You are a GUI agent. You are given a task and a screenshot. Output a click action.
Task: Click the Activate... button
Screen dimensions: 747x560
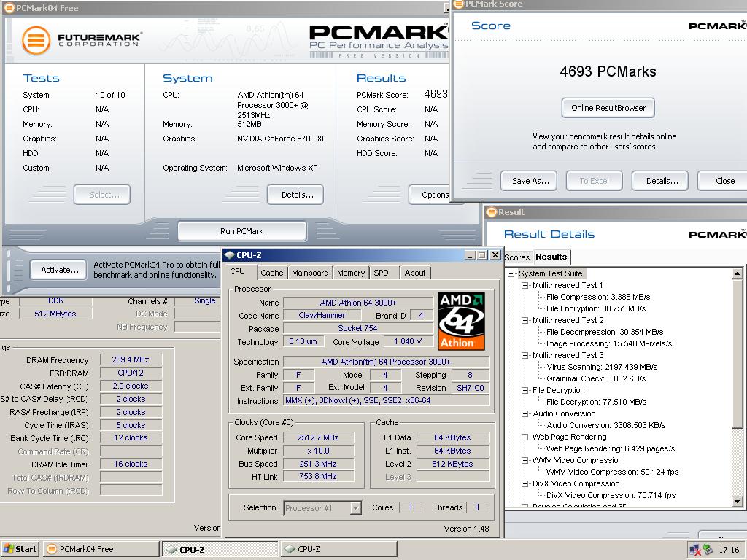pyautogui.click(x=59, y=270)
